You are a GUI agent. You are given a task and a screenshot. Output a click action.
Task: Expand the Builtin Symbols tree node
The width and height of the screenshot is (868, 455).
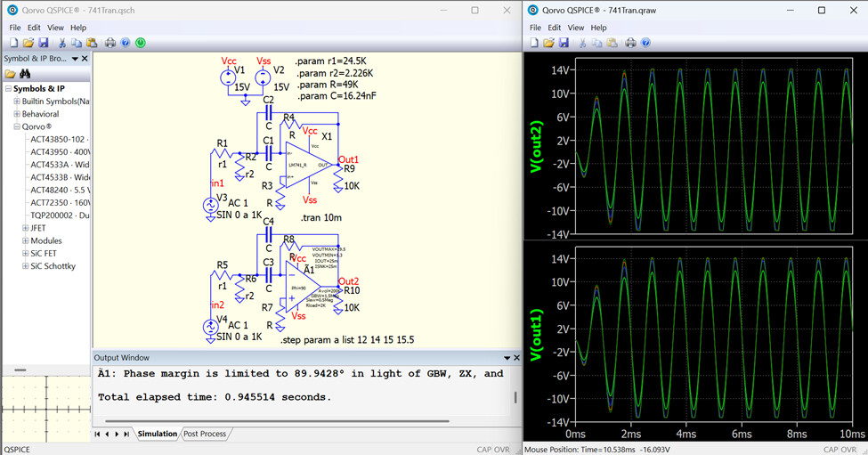(x=16, y=102)
